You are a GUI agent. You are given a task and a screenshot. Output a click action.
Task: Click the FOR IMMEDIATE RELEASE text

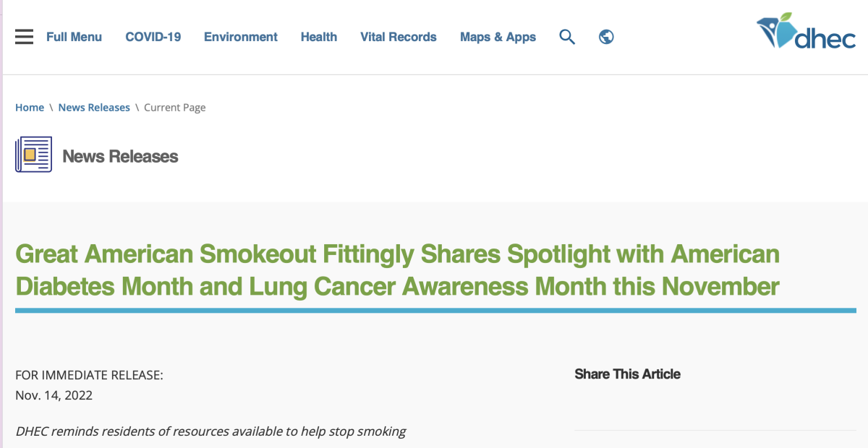pyautogui.click(x=89, y=375)
